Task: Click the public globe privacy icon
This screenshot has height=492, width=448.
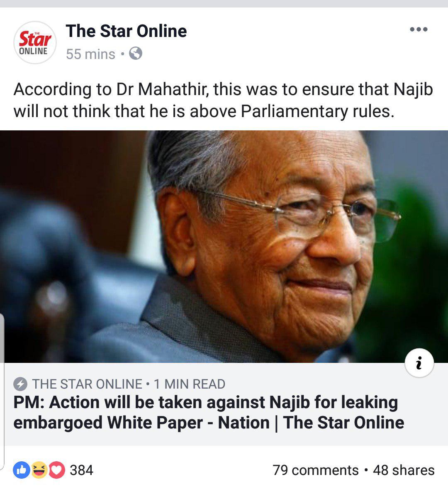Action: click(x=136, y=53)
